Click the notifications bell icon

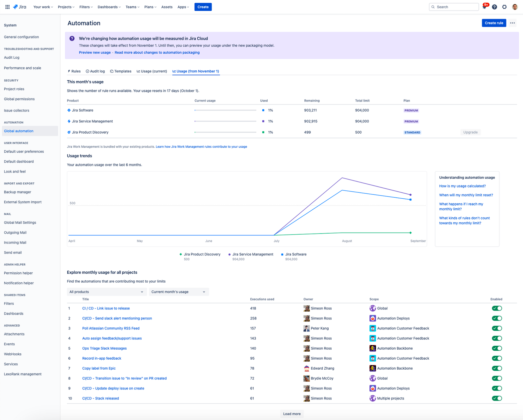pyautogui.click(x=485, y=7)
